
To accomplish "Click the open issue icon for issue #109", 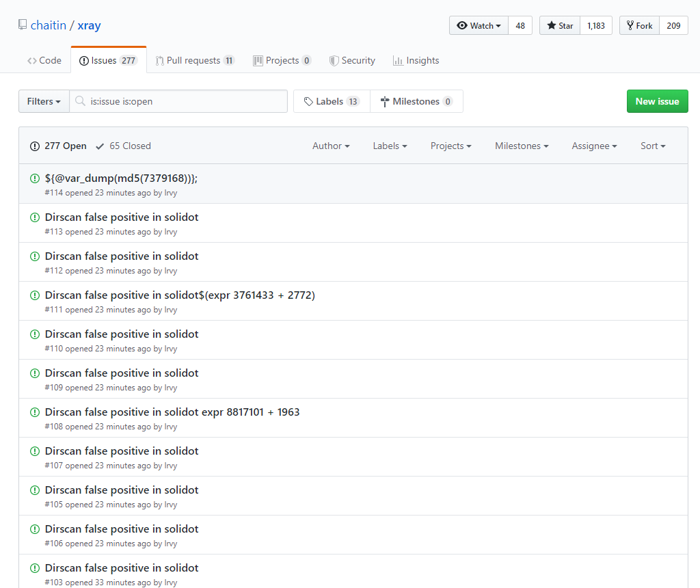I will (35, 373).
